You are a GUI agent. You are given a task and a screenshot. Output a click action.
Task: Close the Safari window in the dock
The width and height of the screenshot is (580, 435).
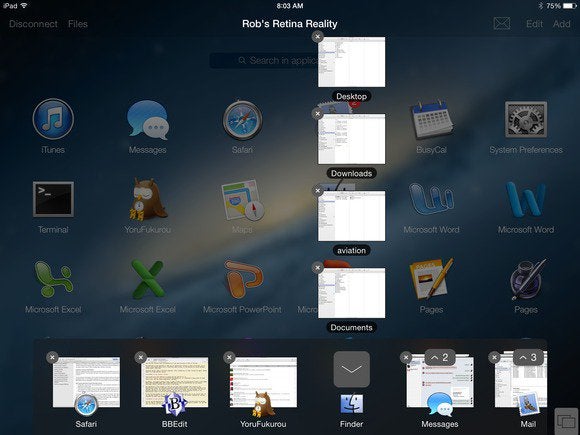point(52,357)
